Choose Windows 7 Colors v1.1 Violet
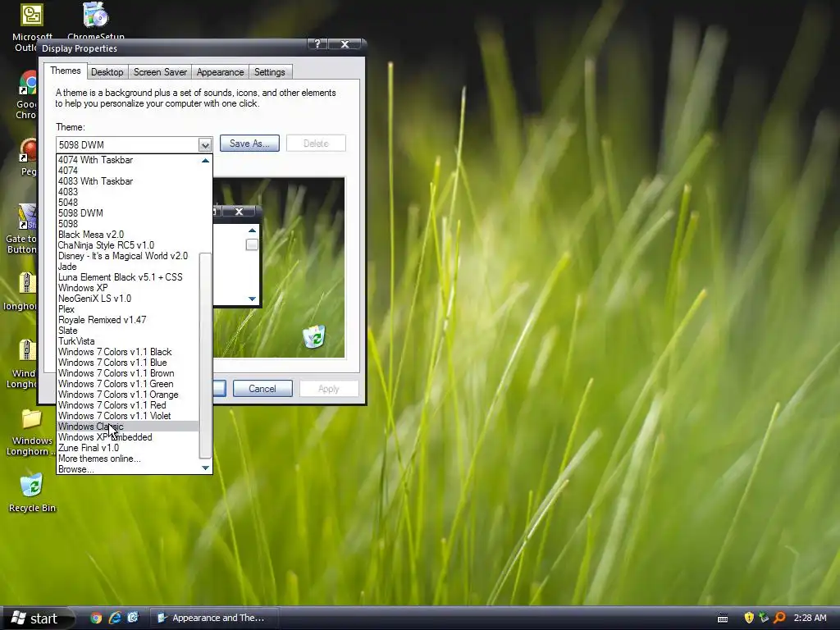Screen dimensions: 840x630 (127, 416)
